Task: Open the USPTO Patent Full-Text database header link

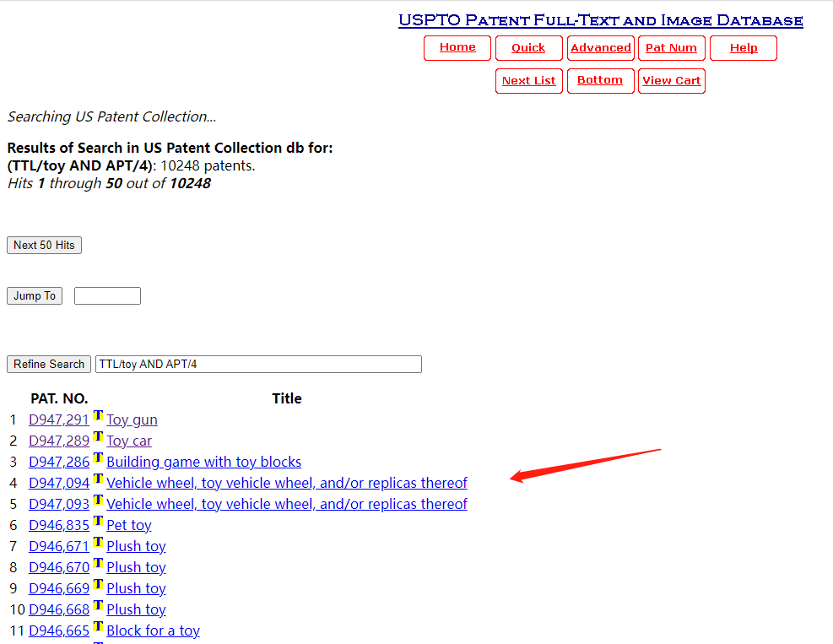Action: pos(601,20)
